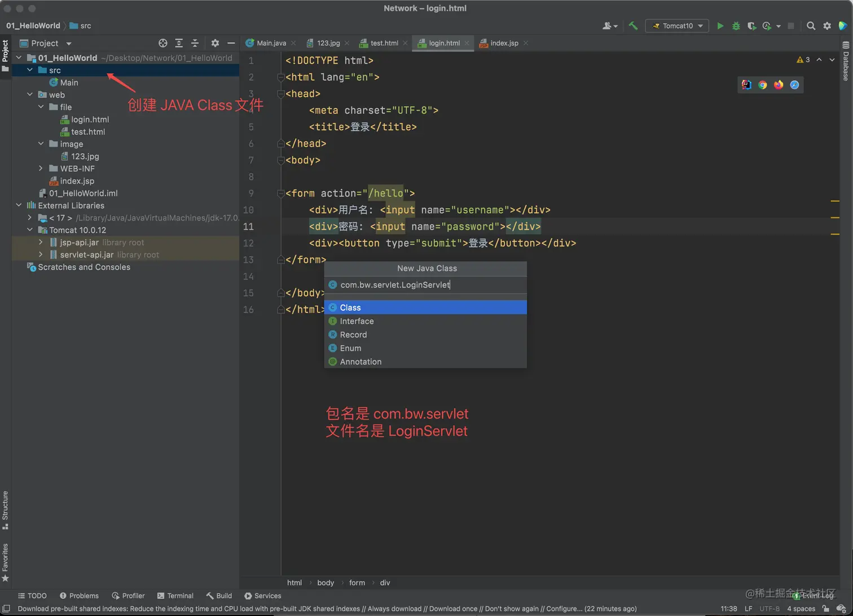Click the 4 spaces indent widget

point(801,609)
